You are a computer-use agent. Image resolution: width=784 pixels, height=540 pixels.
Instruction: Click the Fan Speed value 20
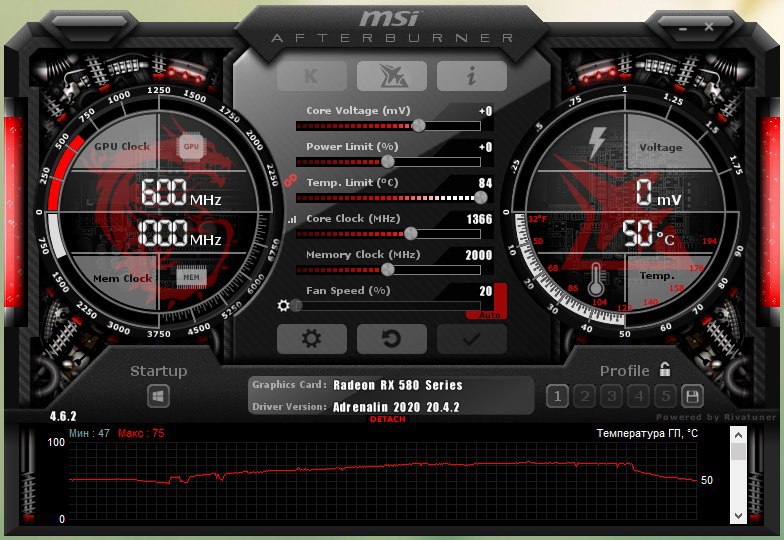(x=486, y=291)
